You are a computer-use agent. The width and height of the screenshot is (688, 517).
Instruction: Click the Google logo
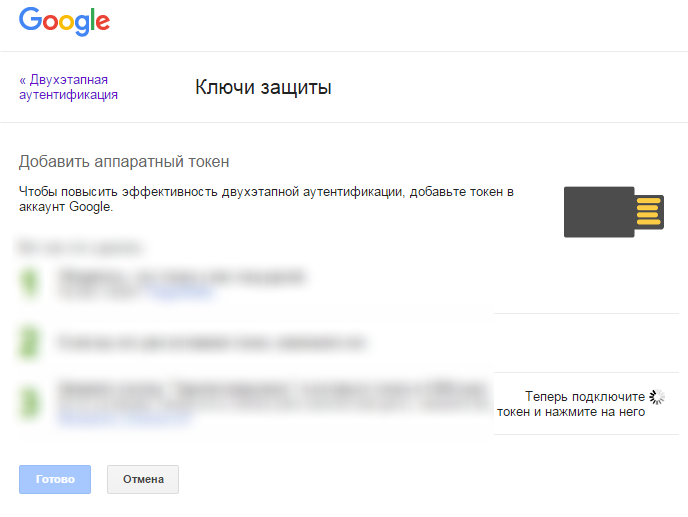[64, 21]
